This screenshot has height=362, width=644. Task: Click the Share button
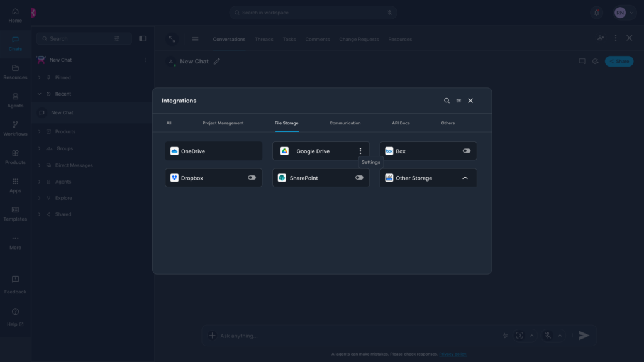(619, 62)
